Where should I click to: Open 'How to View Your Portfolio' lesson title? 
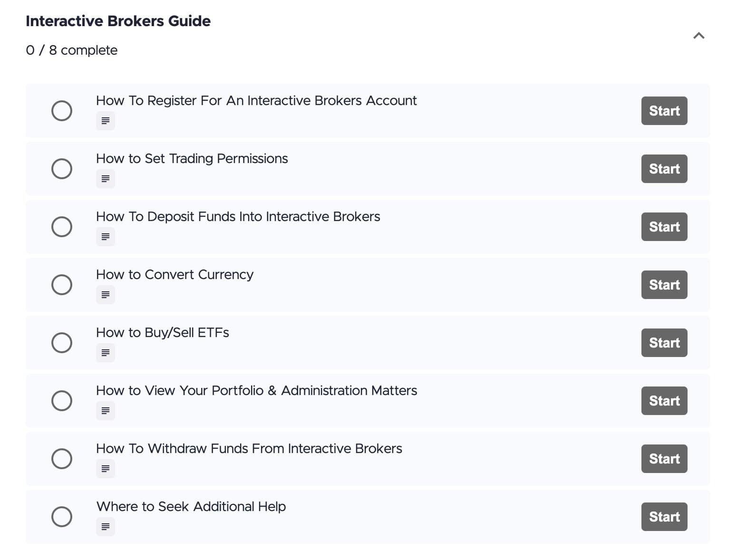(x=256, y=391)
